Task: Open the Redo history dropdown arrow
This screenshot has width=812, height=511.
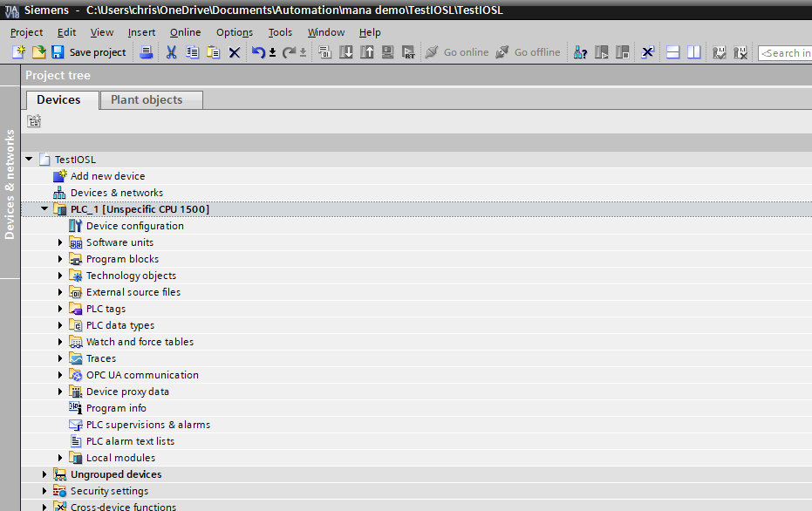Action: [303, 52]
